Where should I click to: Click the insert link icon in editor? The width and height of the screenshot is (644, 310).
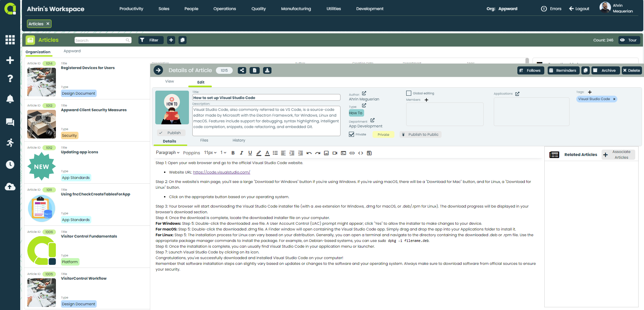(352, 153)
